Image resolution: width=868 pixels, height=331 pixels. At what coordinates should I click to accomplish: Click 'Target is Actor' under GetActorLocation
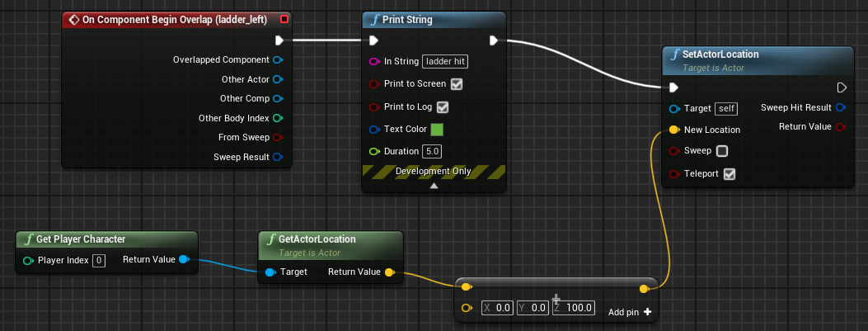click(x=309, y=253)
